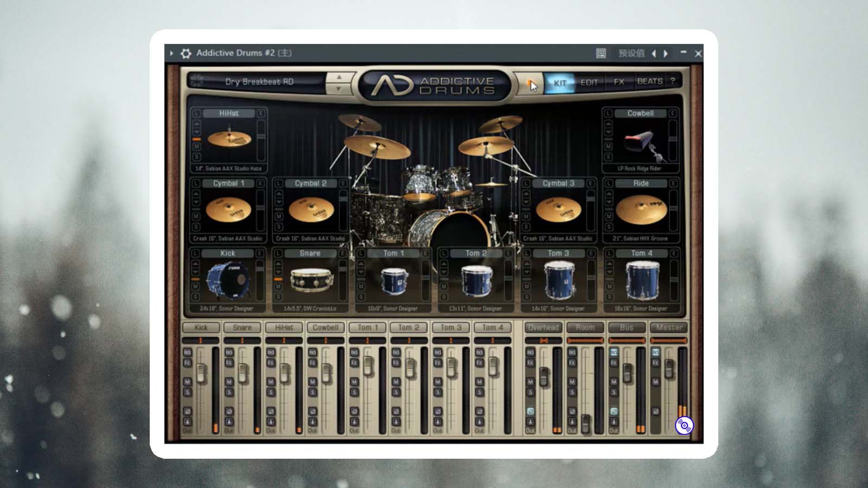The width and height of the screenshot is (868, 488).
Task: Select the Cowbell mixer channel label
Action: click(x=325, y=328)
